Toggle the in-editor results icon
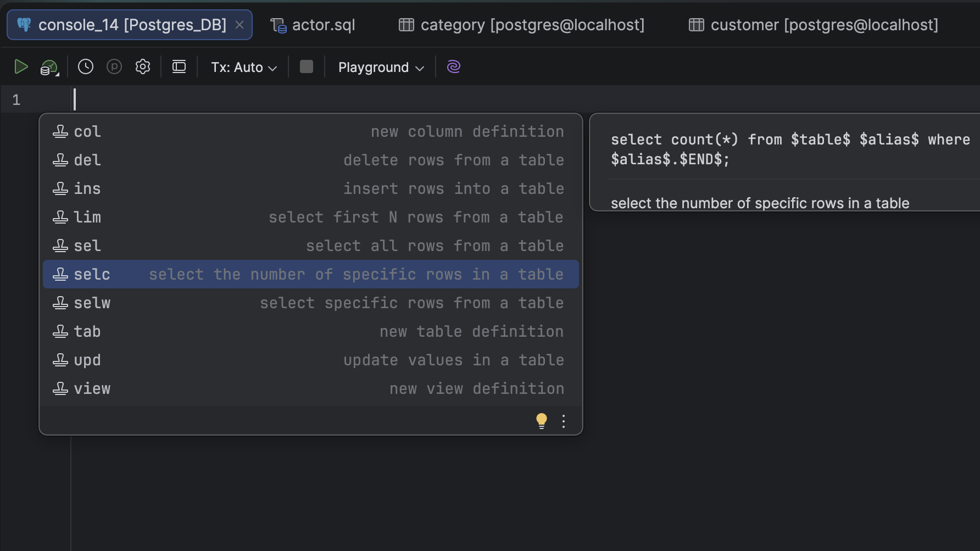 point(179,67)
